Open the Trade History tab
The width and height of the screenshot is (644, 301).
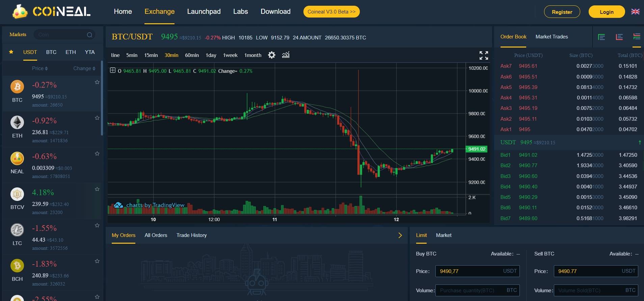(191, 235)
